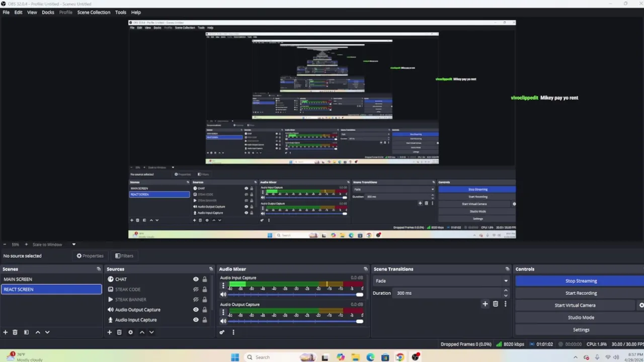Add a new scene with plus icon

[x=5, y=332]
